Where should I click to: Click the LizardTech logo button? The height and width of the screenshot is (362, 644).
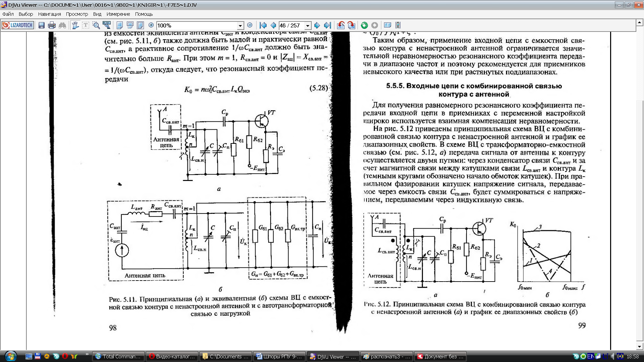[x=18, y=25]
